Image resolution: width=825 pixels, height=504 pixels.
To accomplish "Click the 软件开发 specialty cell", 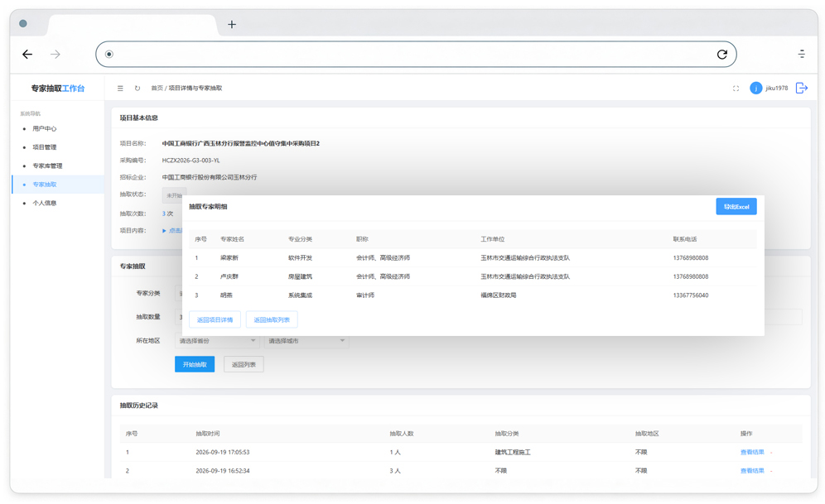I will tap(300, 258).
